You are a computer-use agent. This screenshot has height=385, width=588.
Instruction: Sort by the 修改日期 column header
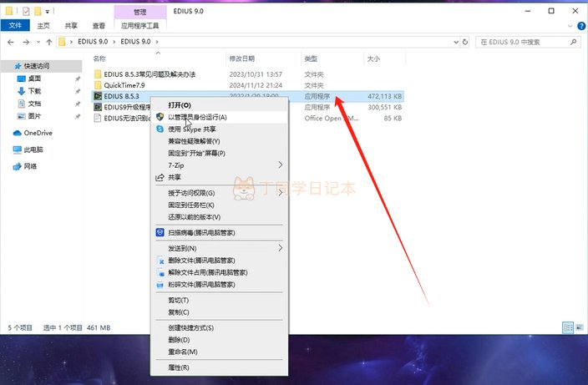coord(242,58)
